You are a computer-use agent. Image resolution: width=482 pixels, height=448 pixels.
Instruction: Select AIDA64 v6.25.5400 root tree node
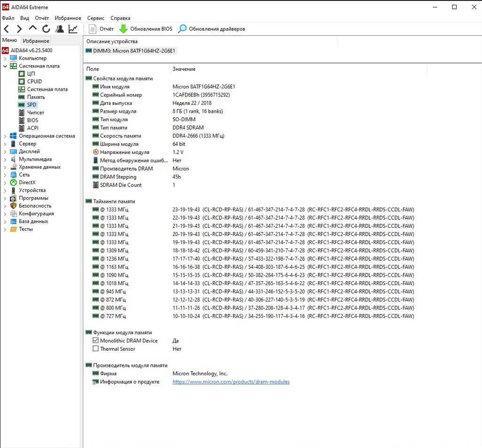pyautogui.click(x=27, y=50)
